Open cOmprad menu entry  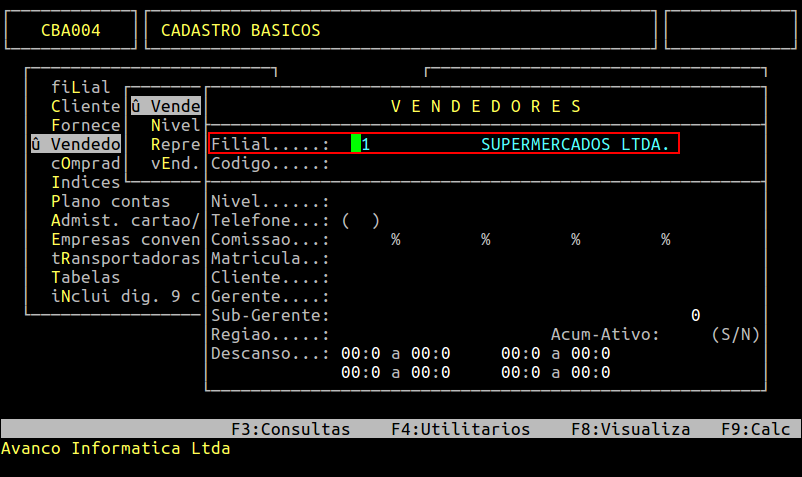pyautogui.click(x=85, y=163)
